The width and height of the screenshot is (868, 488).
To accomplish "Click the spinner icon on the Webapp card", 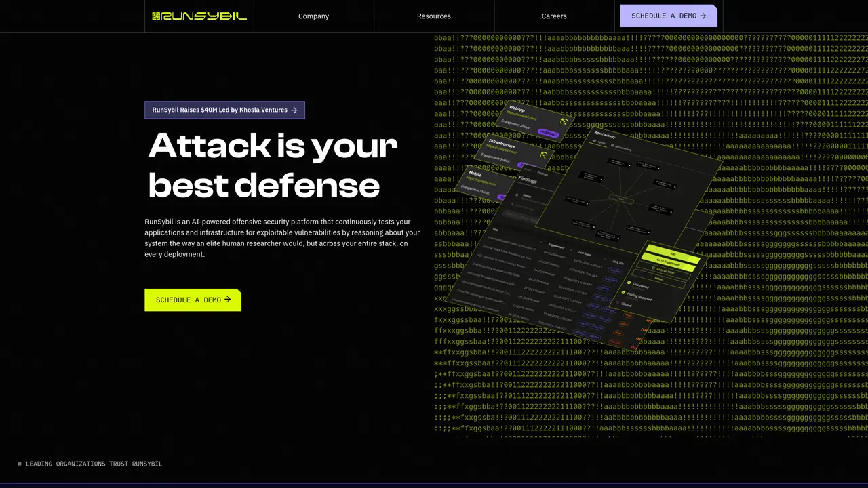I will 564,121.
